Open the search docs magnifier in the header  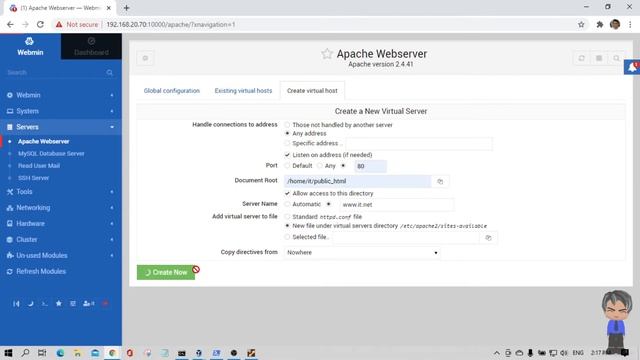(x=616, y=58)
